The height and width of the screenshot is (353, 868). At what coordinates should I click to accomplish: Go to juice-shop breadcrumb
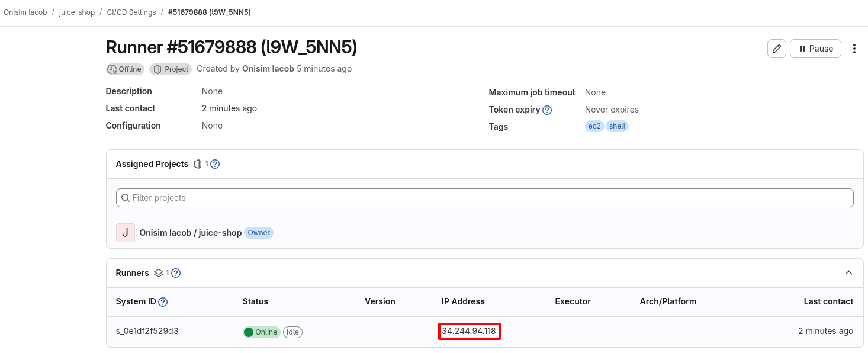pyautogui.click(x=77, y=12)
